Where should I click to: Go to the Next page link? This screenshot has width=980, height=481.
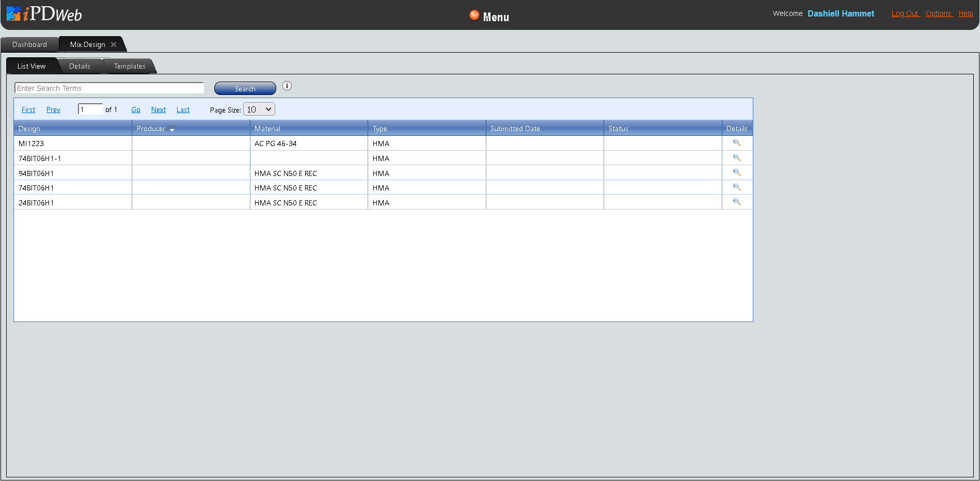(x=158, y=110)
